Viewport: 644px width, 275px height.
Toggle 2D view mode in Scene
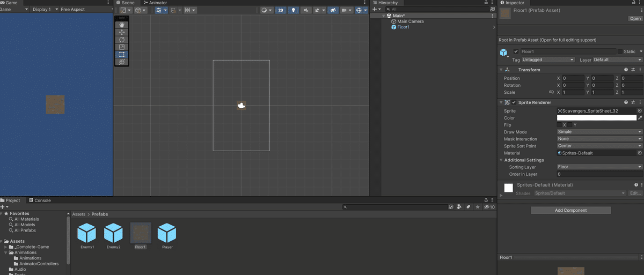(x=281, y=10)
